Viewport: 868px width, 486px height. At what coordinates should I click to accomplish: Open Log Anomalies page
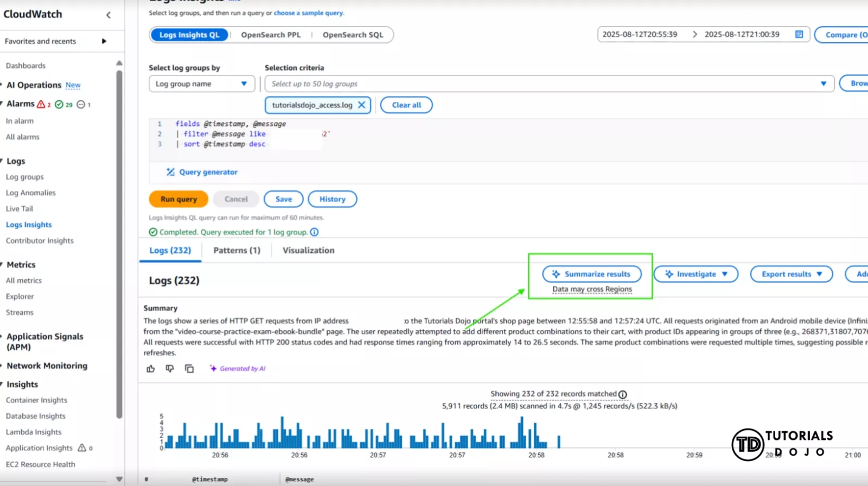tap(30, 193)
